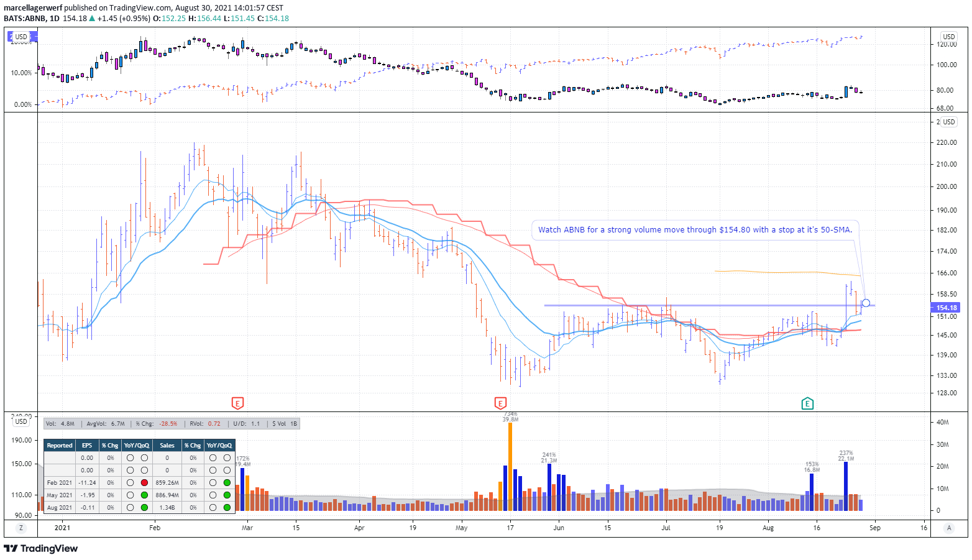
Task: Click the red earnings E marker near March
Action: point(237,403)
